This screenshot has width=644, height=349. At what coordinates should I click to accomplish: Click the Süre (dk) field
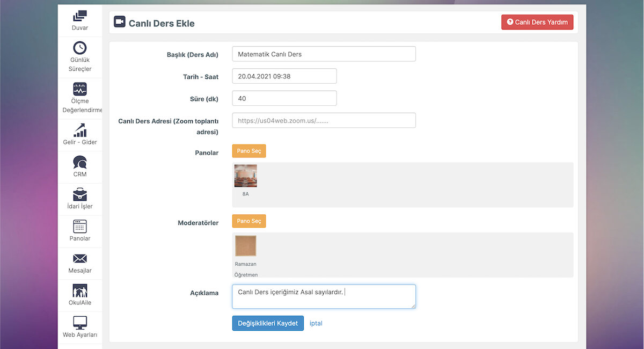pos(284,98)
